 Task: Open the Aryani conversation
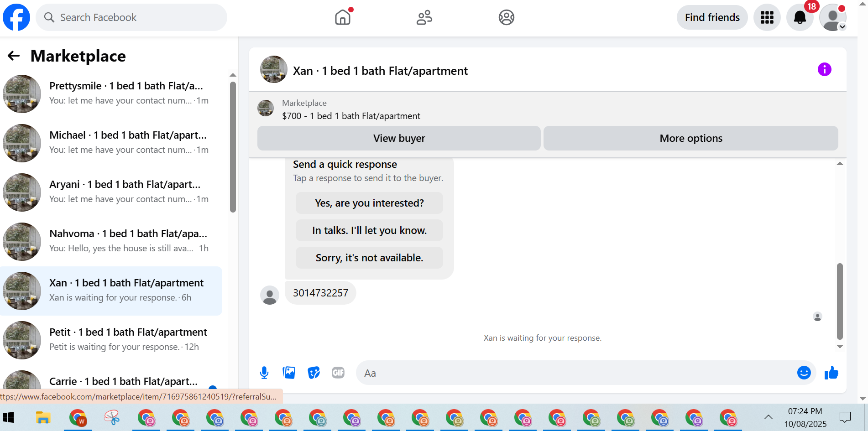(x=111, y=192)
